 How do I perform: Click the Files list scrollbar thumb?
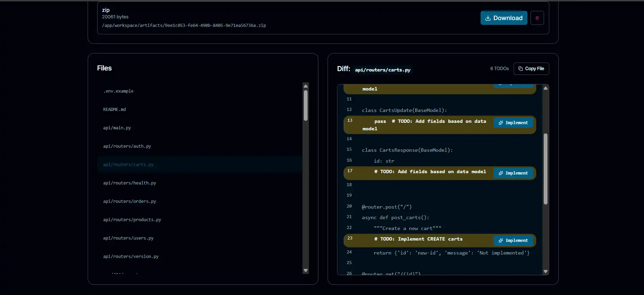(x=306, y=105)
